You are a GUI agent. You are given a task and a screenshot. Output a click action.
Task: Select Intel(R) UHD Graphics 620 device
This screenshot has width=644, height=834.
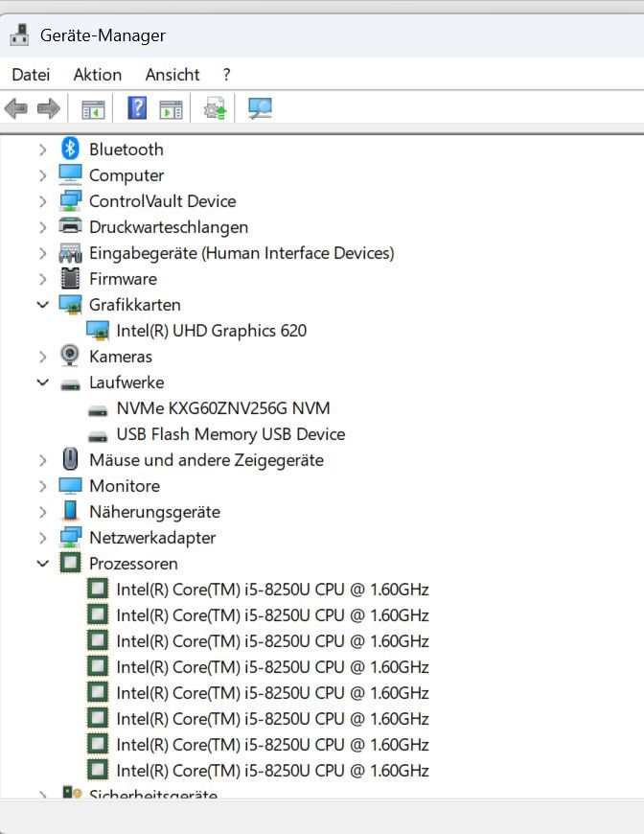coord(211,330)
